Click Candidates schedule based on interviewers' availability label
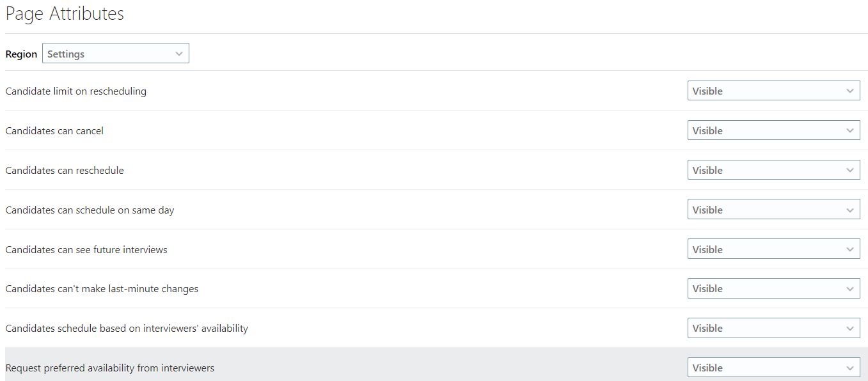868x381 pixels. tap(127, 329)
